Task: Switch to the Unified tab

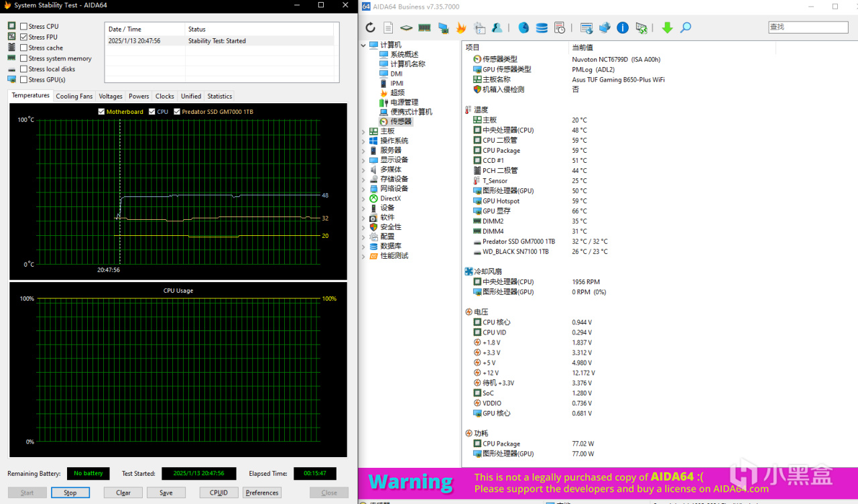Action: tap(191, 97)
